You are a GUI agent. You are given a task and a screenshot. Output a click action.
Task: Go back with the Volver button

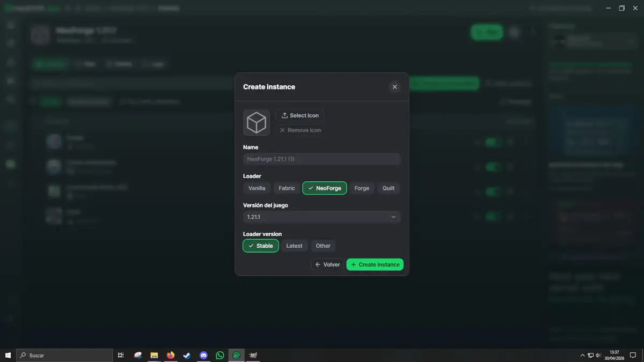tap(327, 264)
